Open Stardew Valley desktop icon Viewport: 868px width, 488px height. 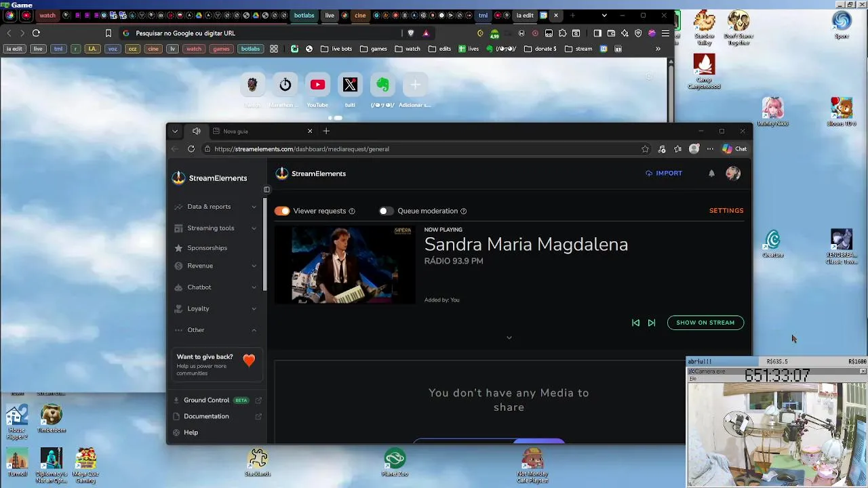pyautogui.click(x=705, y=28)
